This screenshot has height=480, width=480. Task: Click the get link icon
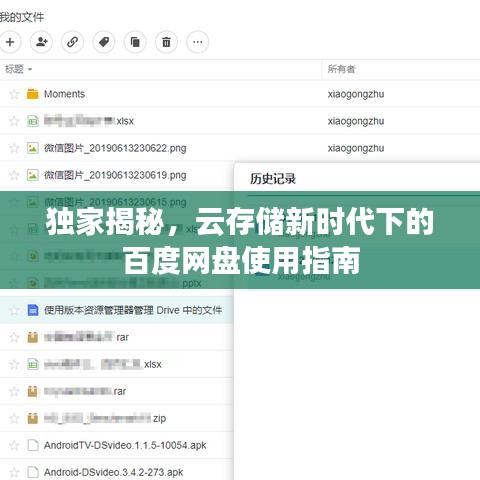point(72,42)
